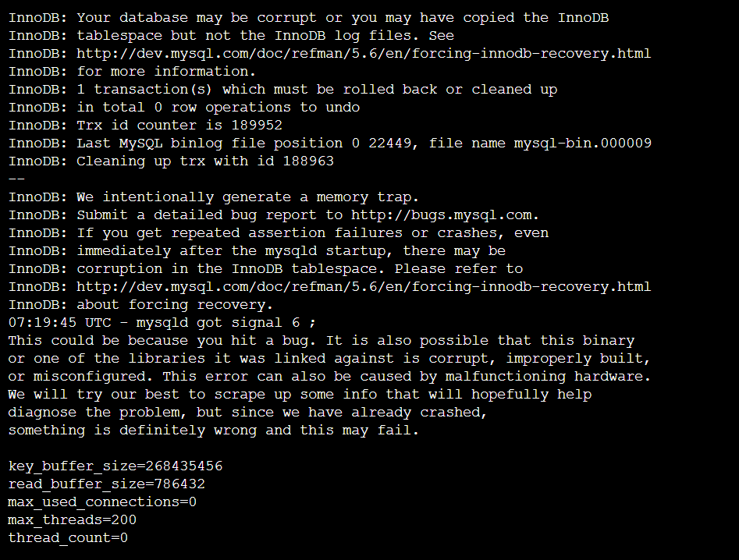Screen dimensions: 739x560
Task: Click the key_buffer_size=268435456 line
Action: pos(115,466)
